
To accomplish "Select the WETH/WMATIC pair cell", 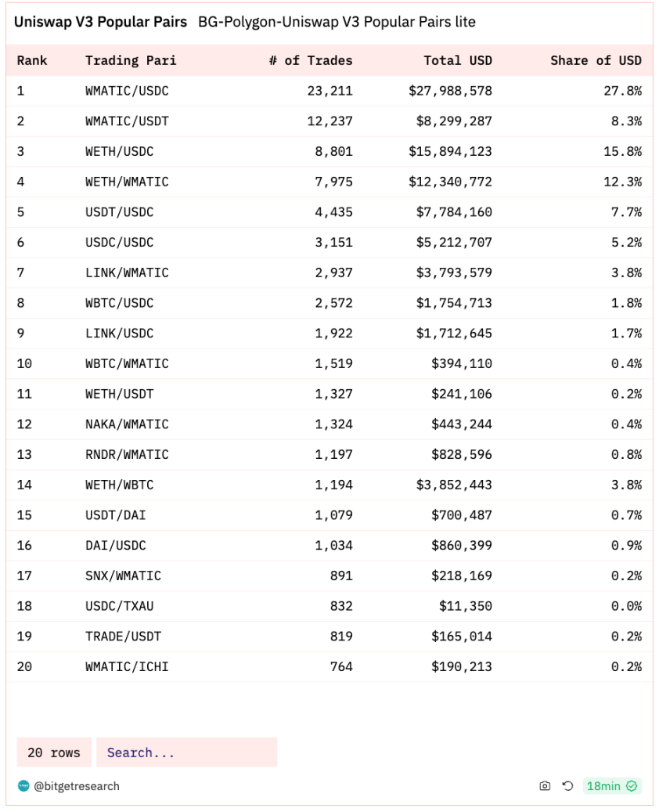I will (x=127, y=182).
